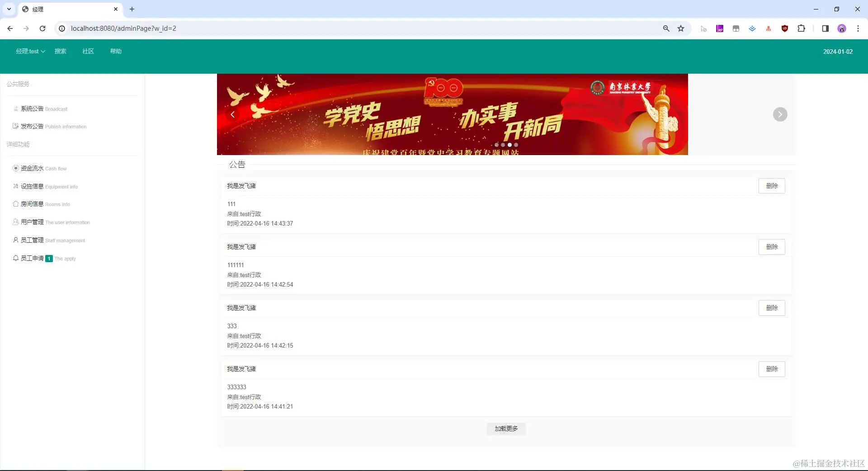Image resolution: width=868 pixels, height=471 pixels.
Task: Reload the current page
Action: [42, 28]
